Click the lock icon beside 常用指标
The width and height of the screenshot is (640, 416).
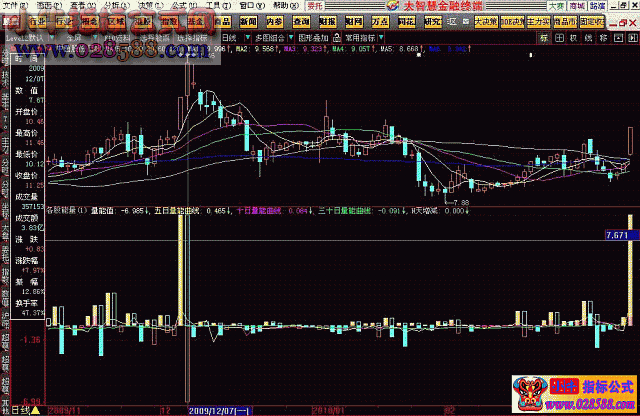339,37
